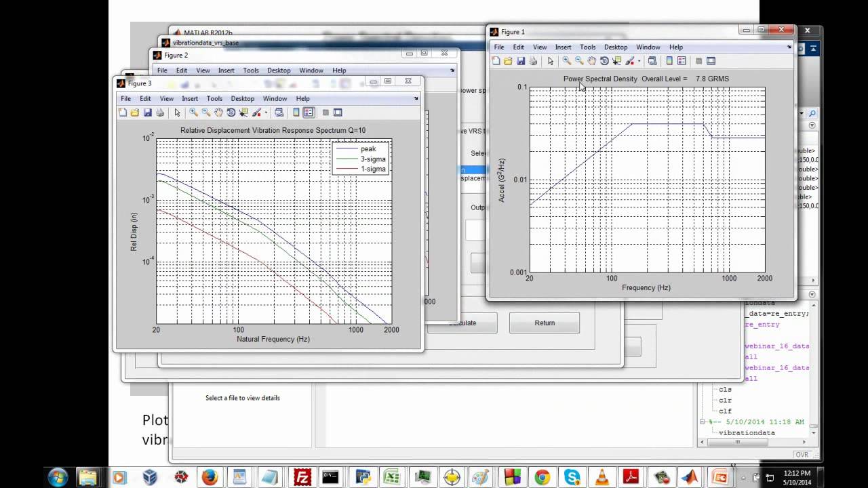Activate Brush tool in Figure 1 toolbar
The image size is (868, 488).
click(x=629, y=61)
